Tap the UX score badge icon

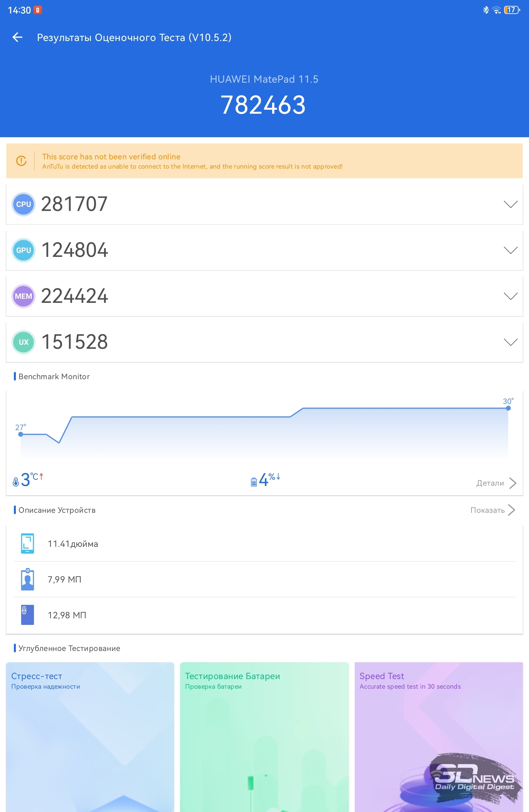pyautogui.click(x=23, y=342)
